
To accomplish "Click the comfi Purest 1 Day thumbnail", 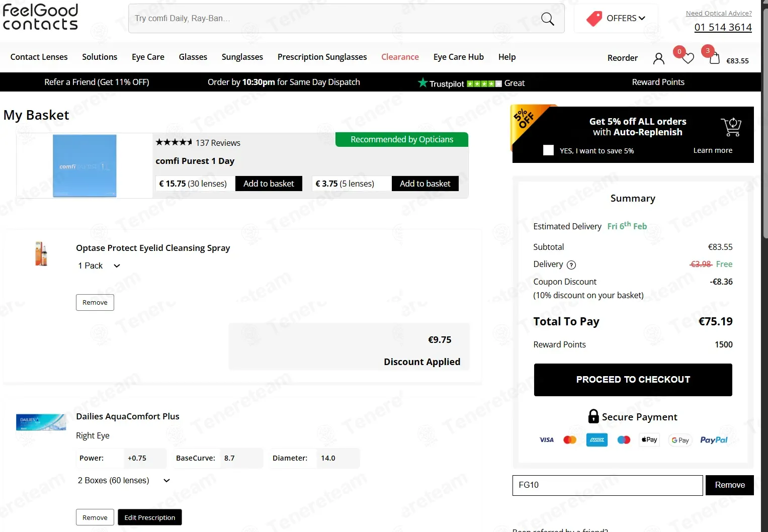I will [84, 165].
